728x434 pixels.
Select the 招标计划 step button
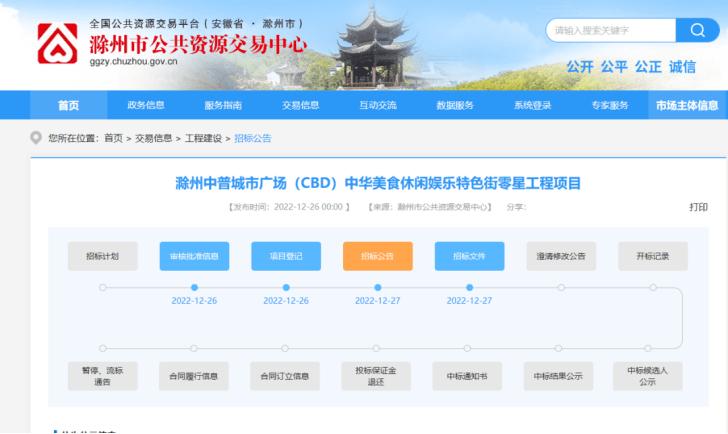103,256
